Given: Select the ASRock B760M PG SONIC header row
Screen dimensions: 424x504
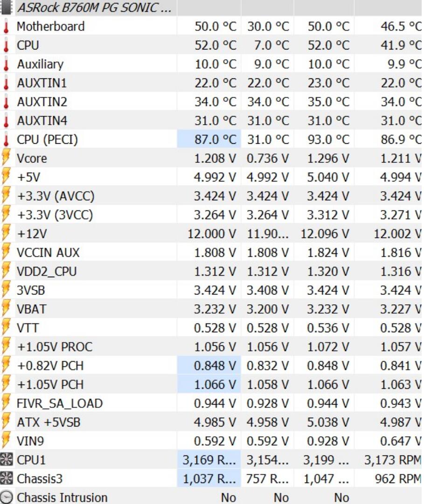Looking at the screenshot, I should [x=211, y=7].
